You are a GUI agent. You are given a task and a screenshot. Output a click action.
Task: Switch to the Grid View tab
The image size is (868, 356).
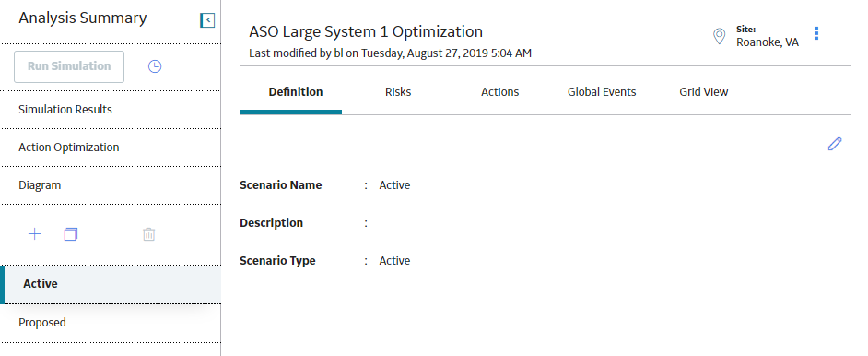(x=704, y=92)
